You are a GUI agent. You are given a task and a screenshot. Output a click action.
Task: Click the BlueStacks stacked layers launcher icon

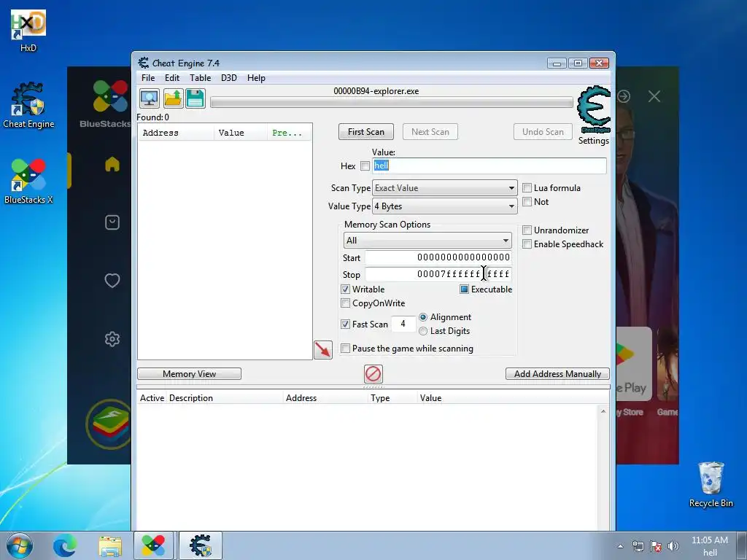[111, 424]
